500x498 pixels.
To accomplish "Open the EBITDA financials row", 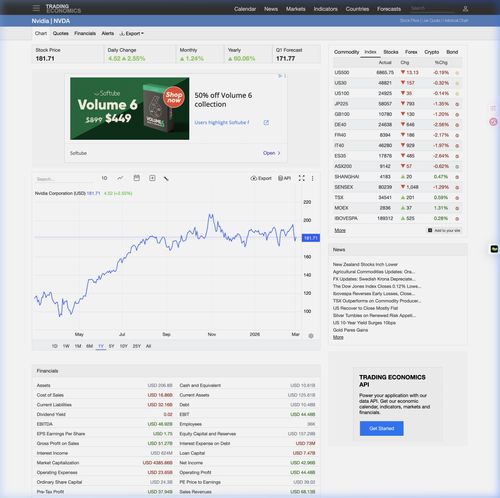I will click(105, 424).
